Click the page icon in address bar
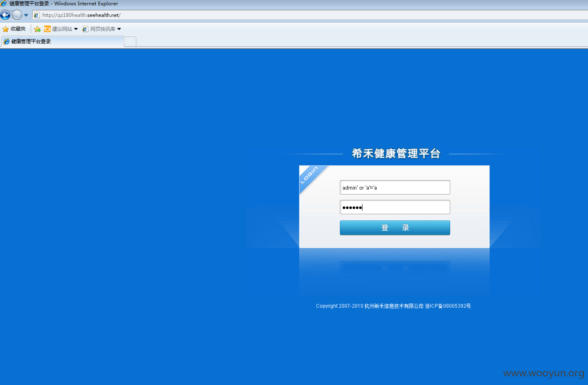588x385 pixels. pyautogui.click(x=37, y=15)
